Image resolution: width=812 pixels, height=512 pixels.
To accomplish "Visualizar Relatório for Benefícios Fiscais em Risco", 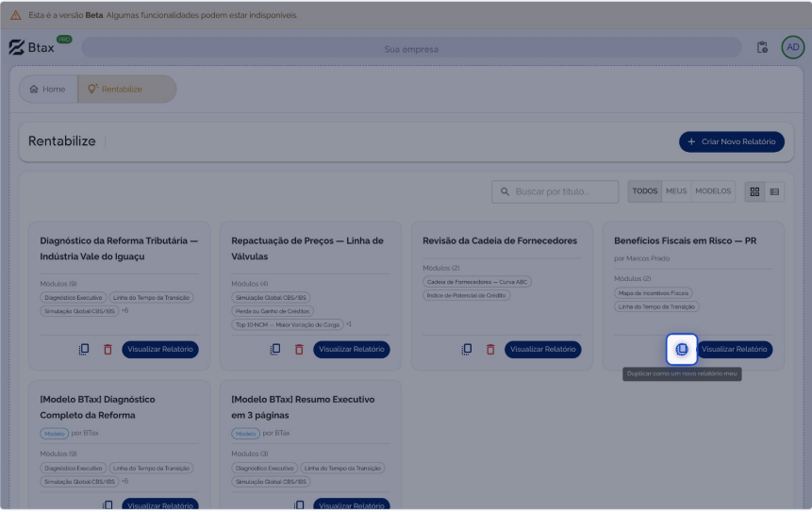I will point(735,350).
